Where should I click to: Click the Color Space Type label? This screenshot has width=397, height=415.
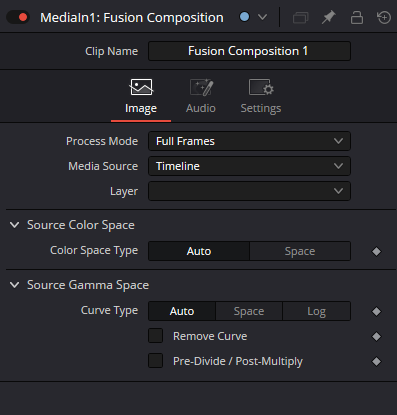click(x=94, y=250)
